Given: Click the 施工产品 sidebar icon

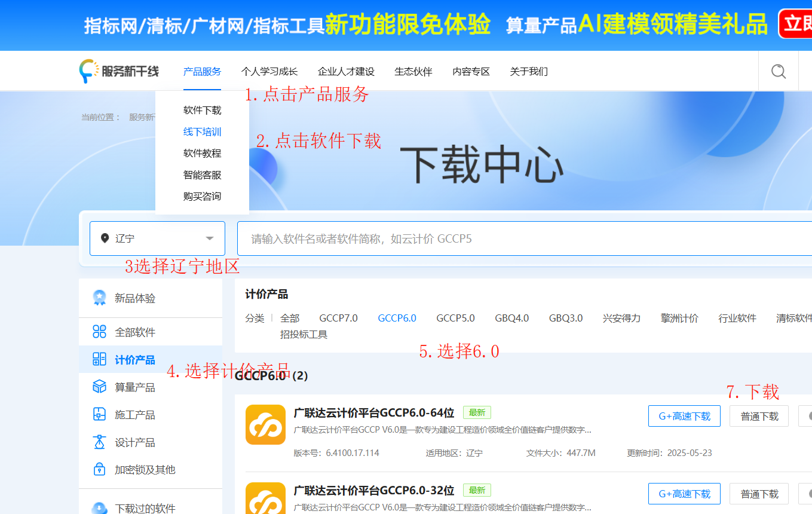Looking at the screenshot, I should point(99,414).
